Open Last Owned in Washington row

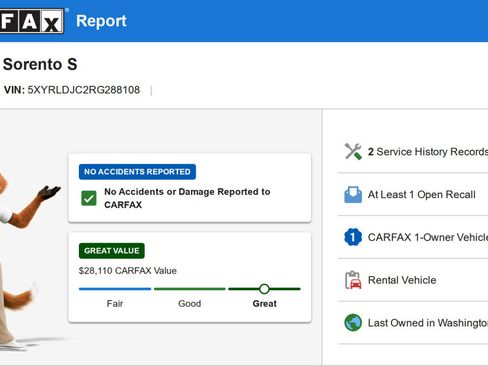413,323
